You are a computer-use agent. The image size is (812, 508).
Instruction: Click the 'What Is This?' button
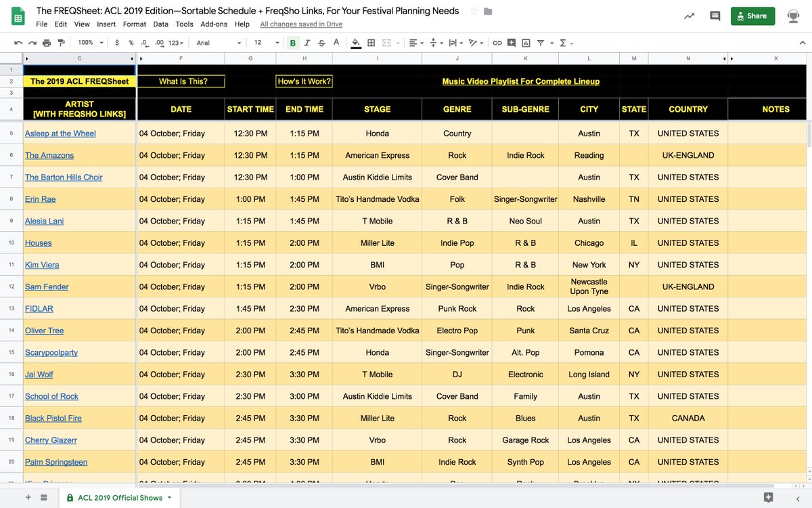(181, 81)
